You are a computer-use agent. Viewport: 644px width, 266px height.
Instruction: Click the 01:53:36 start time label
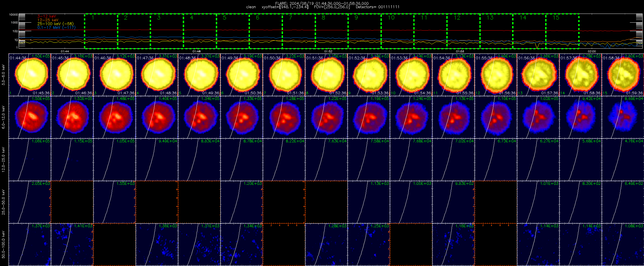click(399, 58)
